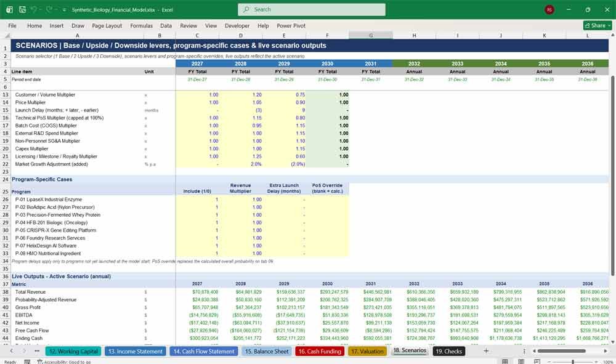Open the Home ribbon tab
This screenshot has height=364, width=616.
tap(34, 25)
